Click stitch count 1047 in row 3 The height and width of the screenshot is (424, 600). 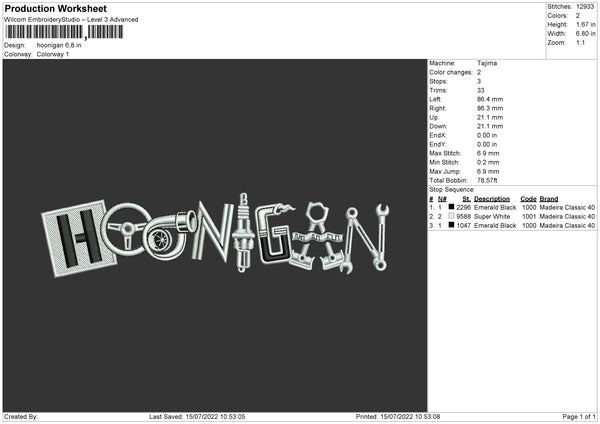point(463,226)
